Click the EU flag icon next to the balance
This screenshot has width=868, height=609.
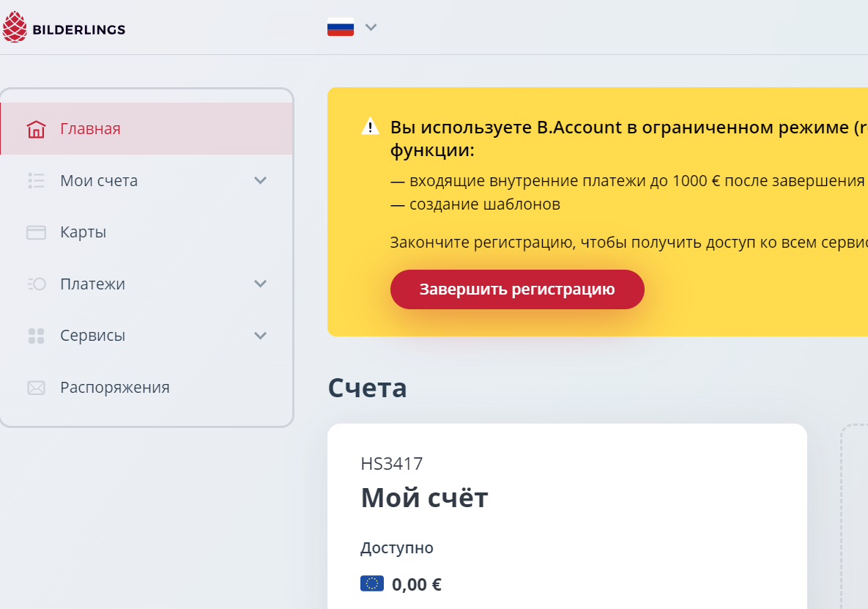[371, 583]
